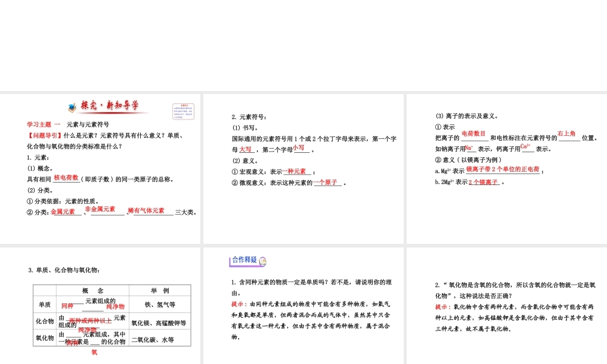
Task: Select the red answer 右上角
Action: click(566, 133)
